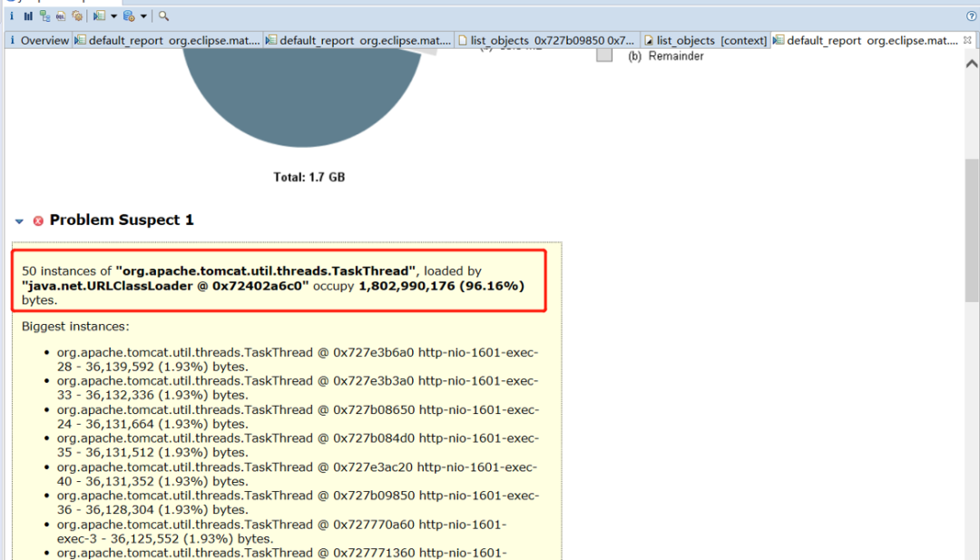Open the help question mark icon
This screenshot has height=560, width=980.
coord(971,16)
